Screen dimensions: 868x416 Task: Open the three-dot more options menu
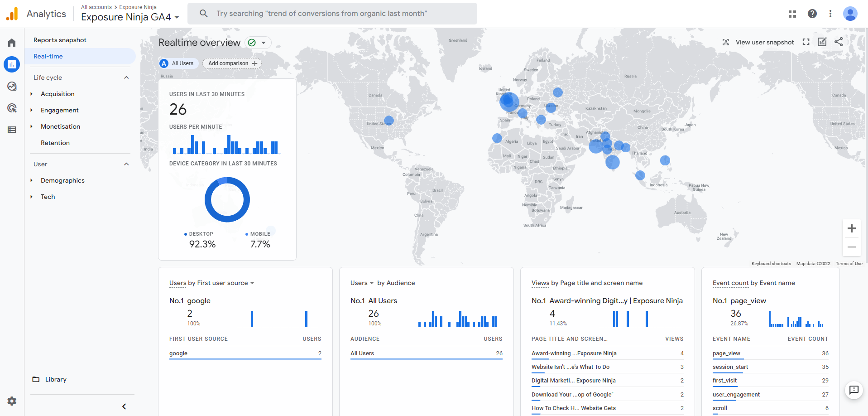(x=830, y=14)
